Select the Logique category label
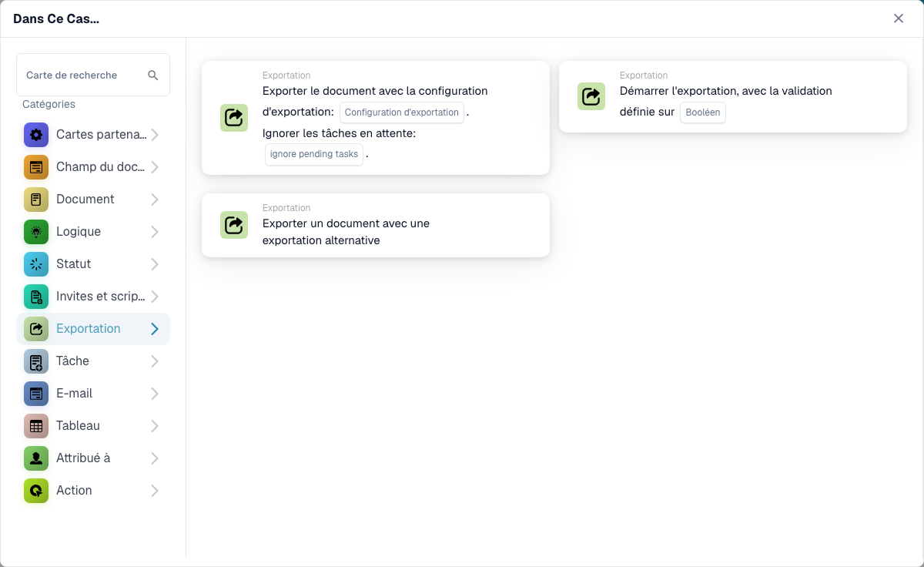Viewport: 924px width, 567px height. 79,232
